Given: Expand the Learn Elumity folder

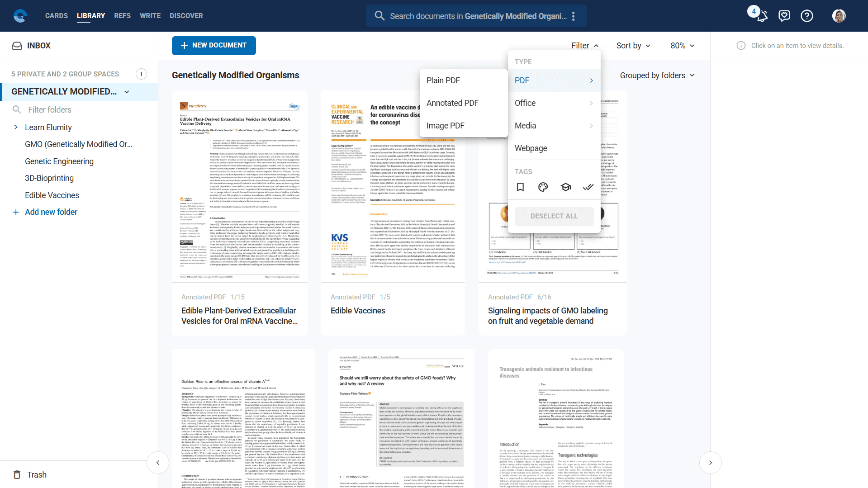Looking at the screenshot, I should point(16,128).
